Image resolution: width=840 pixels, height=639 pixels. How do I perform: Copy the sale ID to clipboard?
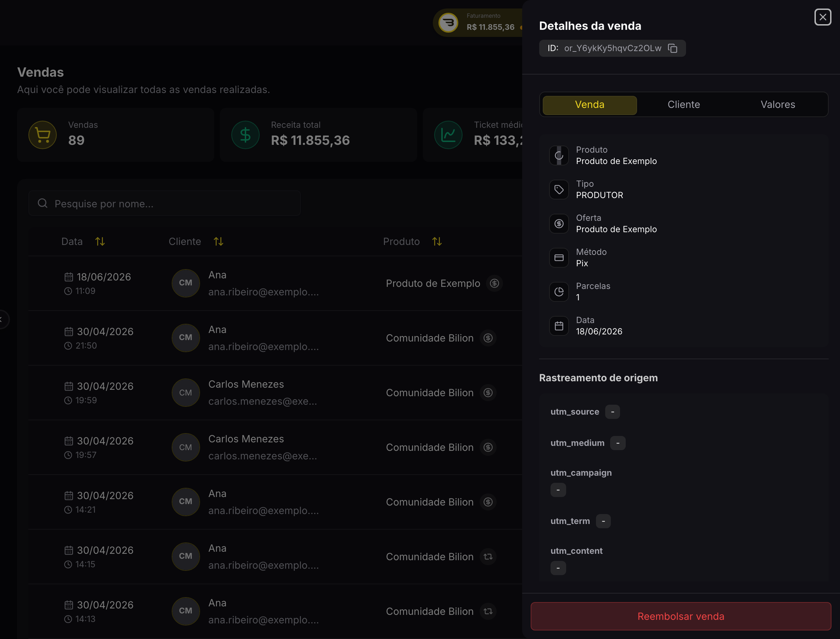click(673, 48)
